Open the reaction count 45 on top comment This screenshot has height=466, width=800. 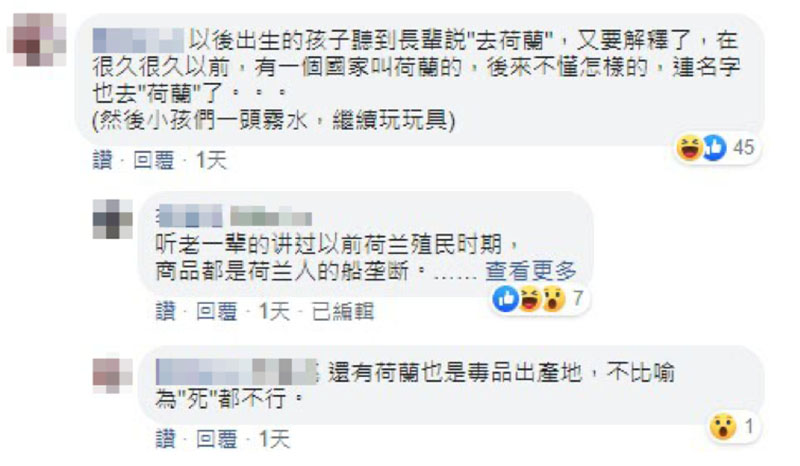coord(743,148)
